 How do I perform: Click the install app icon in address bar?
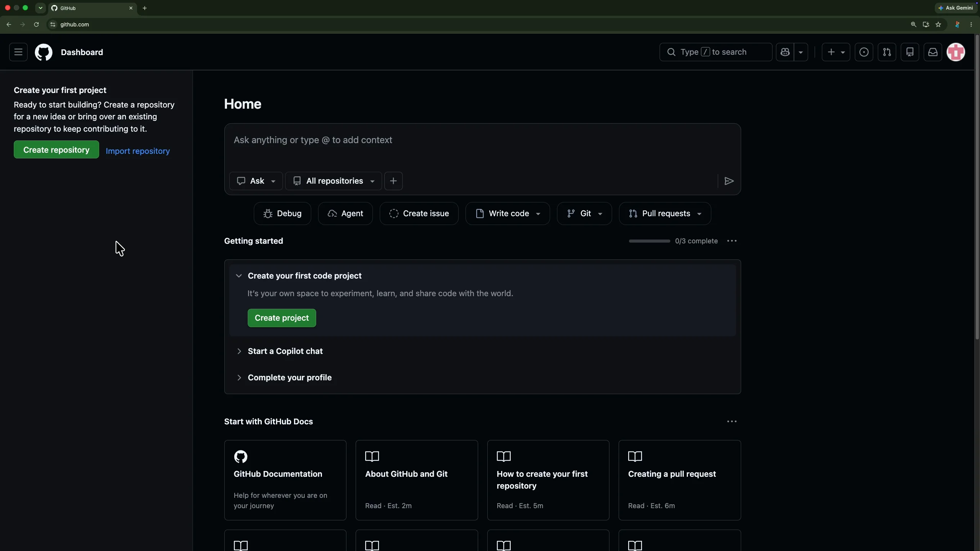pyautogui.click(x=926, y=24)
